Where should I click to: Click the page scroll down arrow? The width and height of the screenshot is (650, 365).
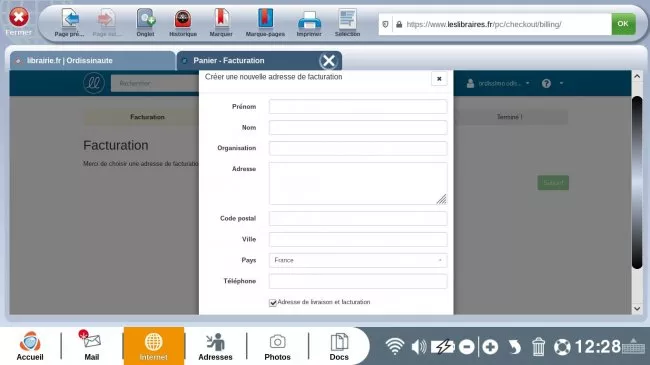pos(637,309)
